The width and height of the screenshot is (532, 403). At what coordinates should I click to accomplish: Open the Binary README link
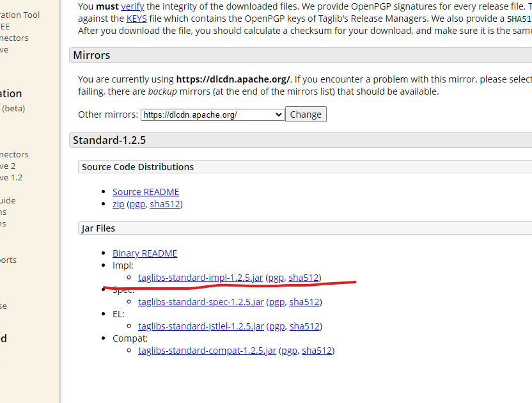point(145,253)
